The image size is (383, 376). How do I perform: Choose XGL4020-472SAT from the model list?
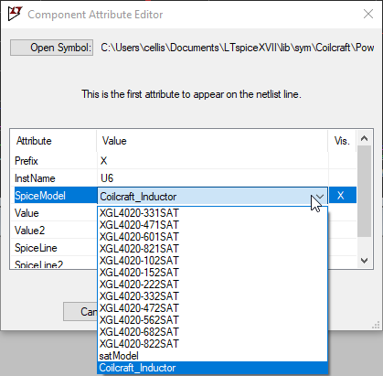(x=139, y=308)
